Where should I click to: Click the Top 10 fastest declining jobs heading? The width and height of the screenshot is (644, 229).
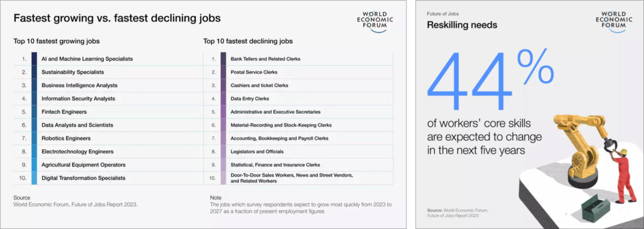tap(248, 41)
